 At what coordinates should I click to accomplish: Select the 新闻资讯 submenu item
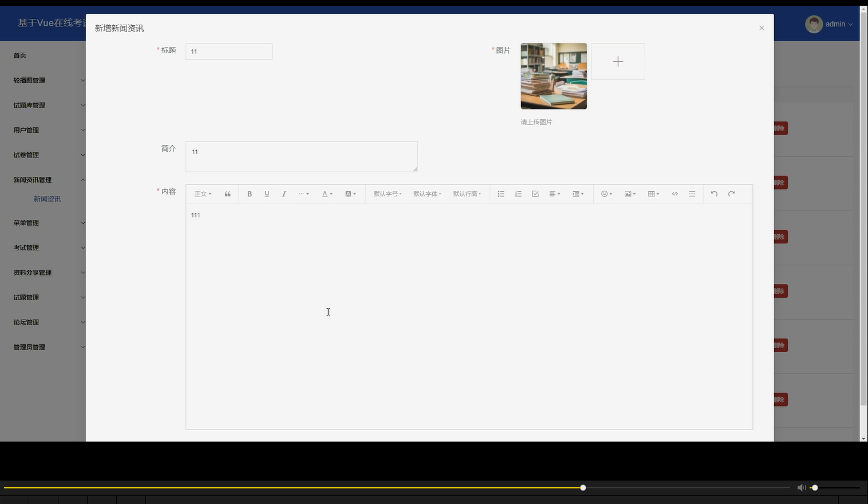47,199
